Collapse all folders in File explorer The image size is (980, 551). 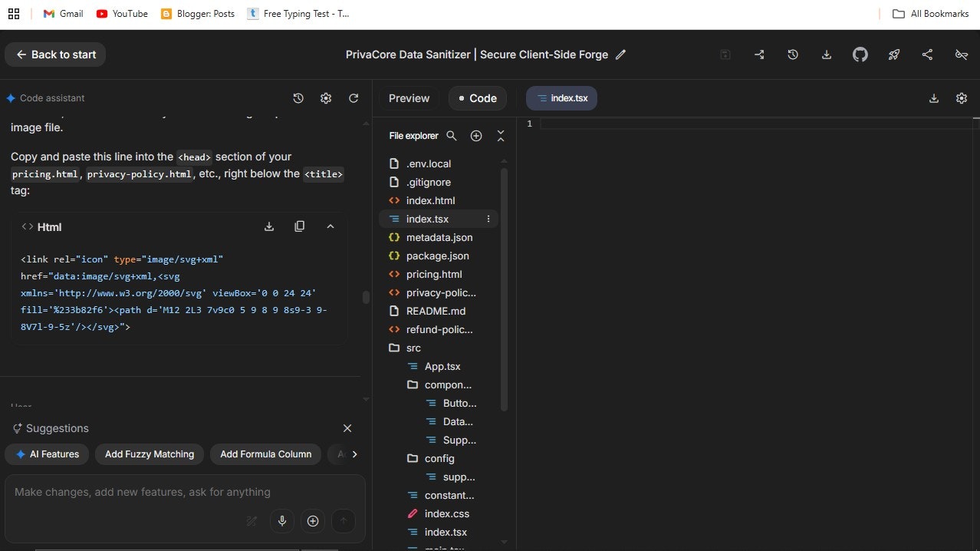point(501,136)
